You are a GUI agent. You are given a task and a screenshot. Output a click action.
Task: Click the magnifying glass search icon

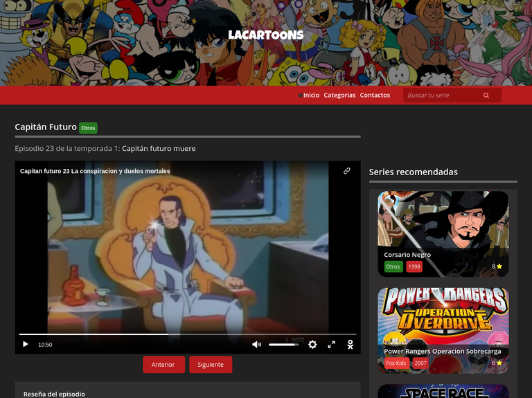486,96
